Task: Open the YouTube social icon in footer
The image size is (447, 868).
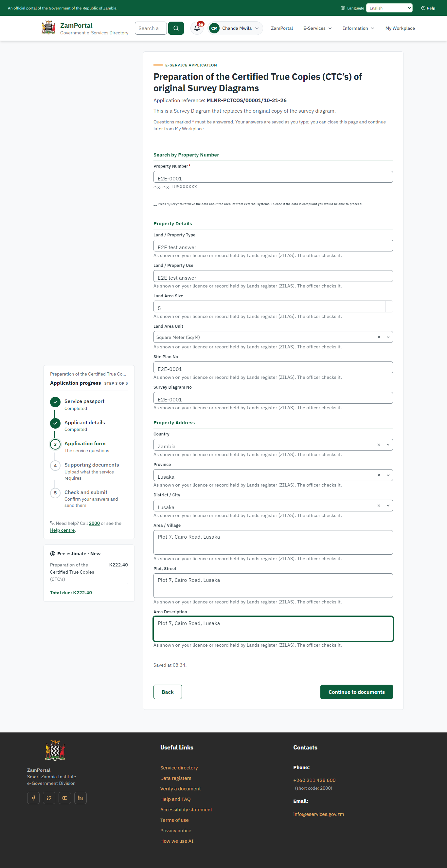Action: 65,798
